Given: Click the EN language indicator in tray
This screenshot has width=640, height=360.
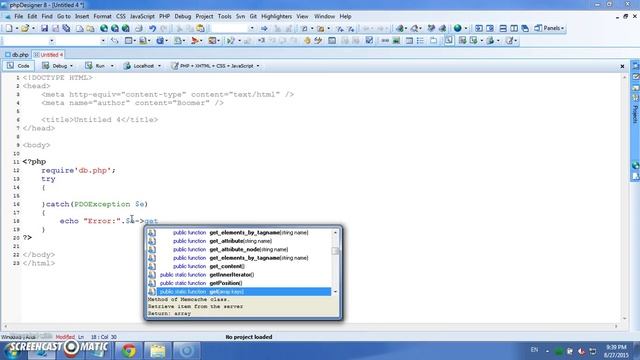Looking at the screenshot, I should point(534,350).
